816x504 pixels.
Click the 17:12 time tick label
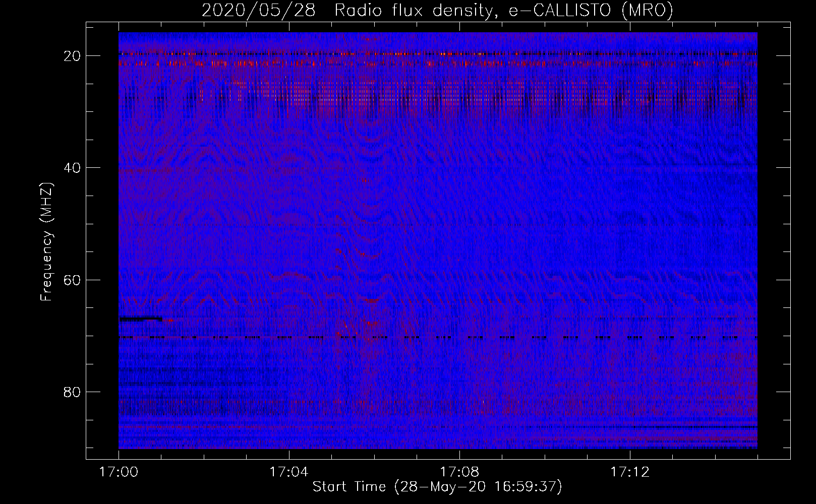pos(629,472)
